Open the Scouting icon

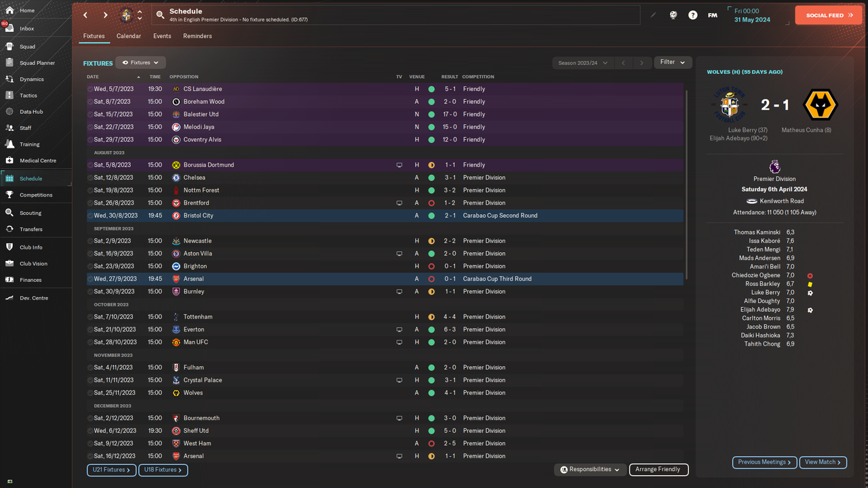[x=9, y=213]
